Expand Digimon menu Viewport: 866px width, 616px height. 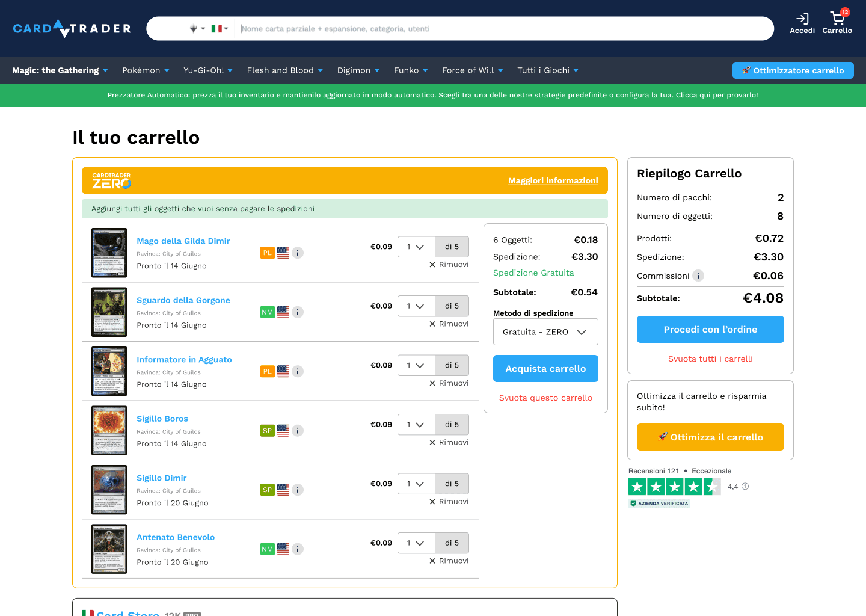point(358,70)
